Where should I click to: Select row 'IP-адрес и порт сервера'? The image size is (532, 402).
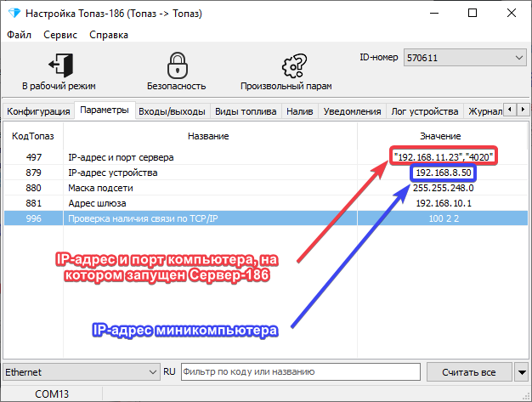[x=266, y=157]
